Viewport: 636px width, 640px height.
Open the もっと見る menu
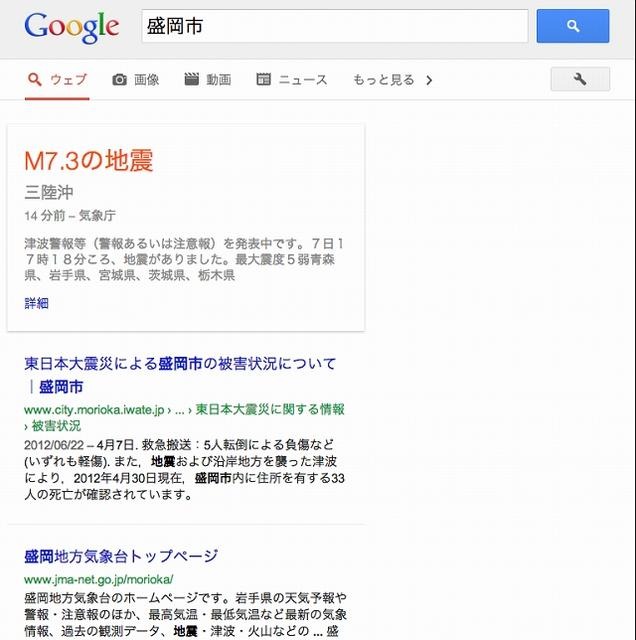point(392,80)
